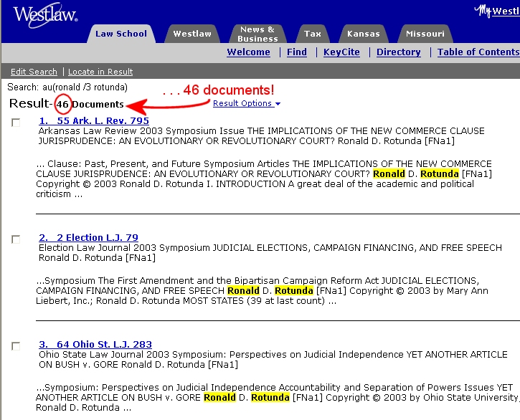Image resolution: width=520 pixels, height=420 pixels.
Task: Click the '46 Documents' result count
Action: (x=90, y=104)
